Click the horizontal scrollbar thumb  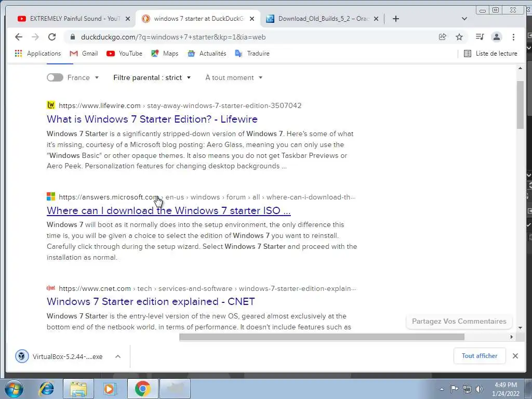pyautogui.click(x=322, y=337)
